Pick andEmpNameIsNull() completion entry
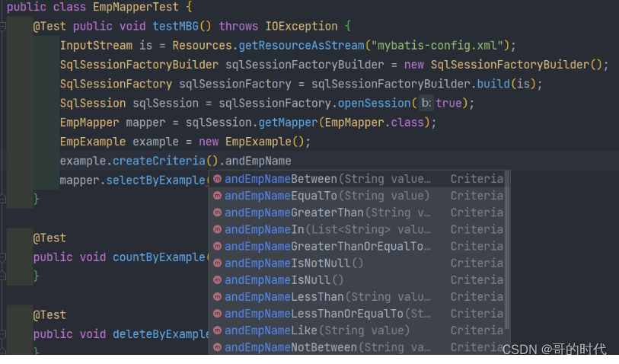Screen dimensions: 619x364 click(359, 280)
